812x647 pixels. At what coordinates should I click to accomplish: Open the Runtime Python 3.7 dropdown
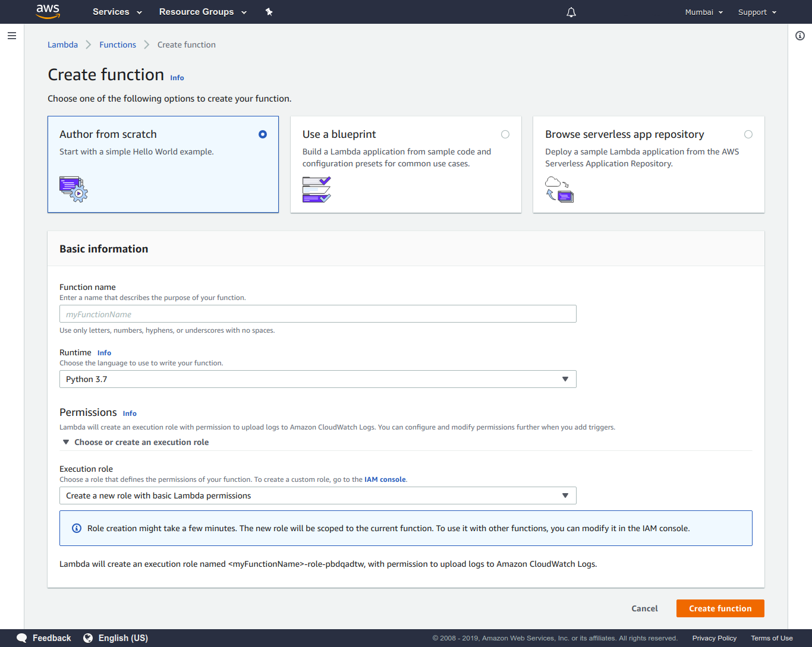(x=318, y=379)
